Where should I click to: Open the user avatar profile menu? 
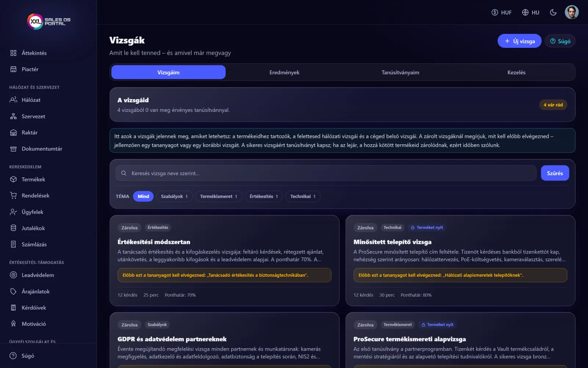click(571, 12)
